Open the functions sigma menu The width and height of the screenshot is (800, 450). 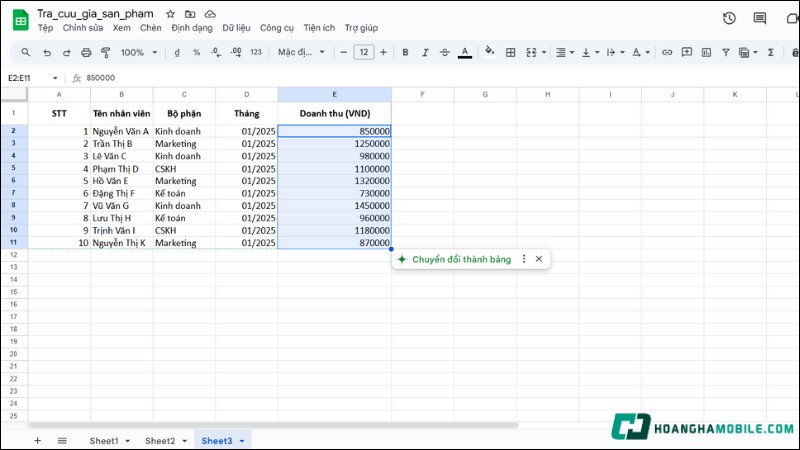pyautogui.click(x=771, y=52)
